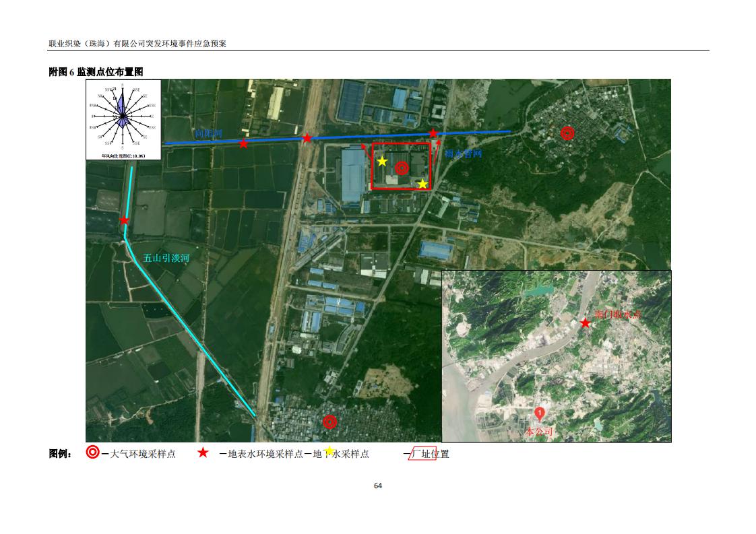Viewport: 756px width, 534px height.
Task: Click the 五山引淡河 river label
Action: click(166, 258)
